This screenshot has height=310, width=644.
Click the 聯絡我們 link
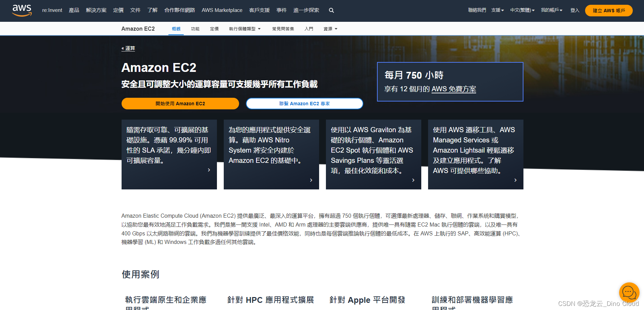pos(477,10)
